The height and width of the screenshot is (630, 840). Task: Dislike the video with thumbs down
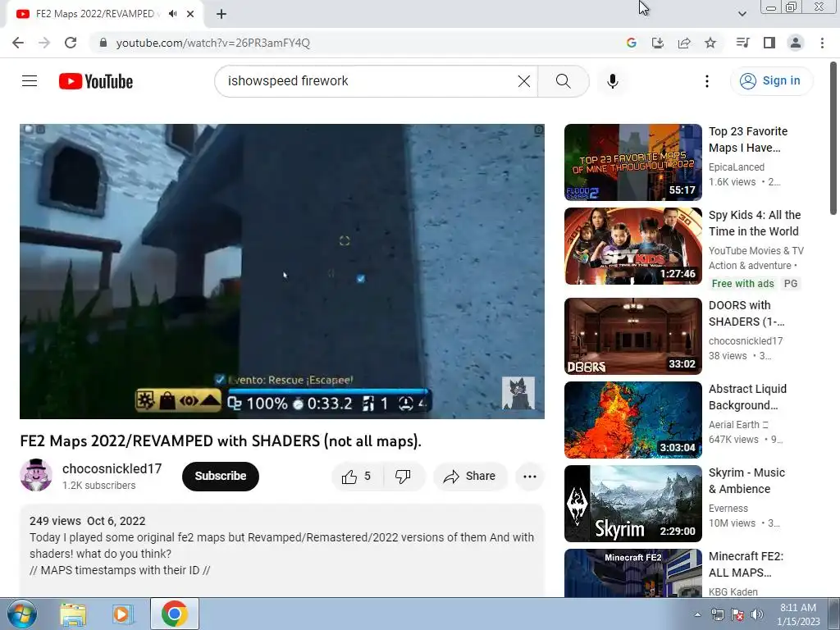coord(403,477)
